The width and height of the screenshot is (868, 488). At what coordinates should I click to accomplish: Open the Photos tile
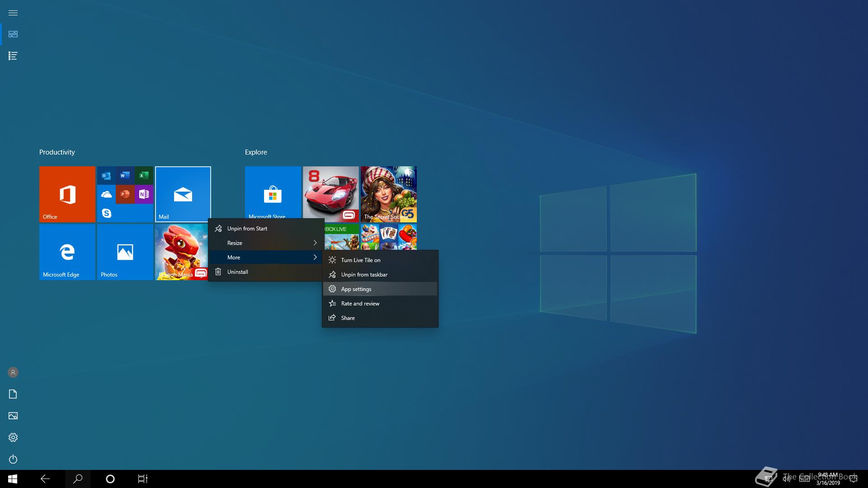[125, 252]
